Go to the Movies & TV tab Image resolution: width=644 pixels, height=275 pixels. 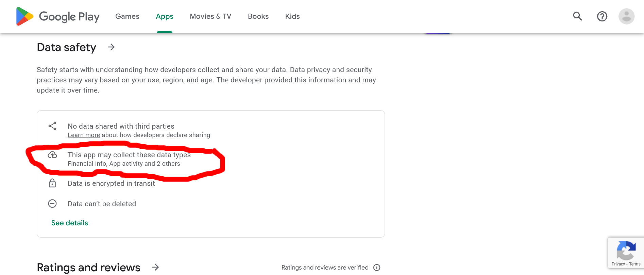coord(210,16)
